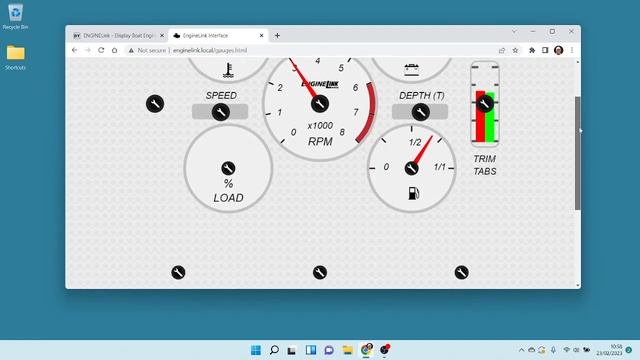Image resolution: width=640 pixels, height=360 pixels.
Task: Click the page vertical scrollbar thumb
Action: coord(578,153)
